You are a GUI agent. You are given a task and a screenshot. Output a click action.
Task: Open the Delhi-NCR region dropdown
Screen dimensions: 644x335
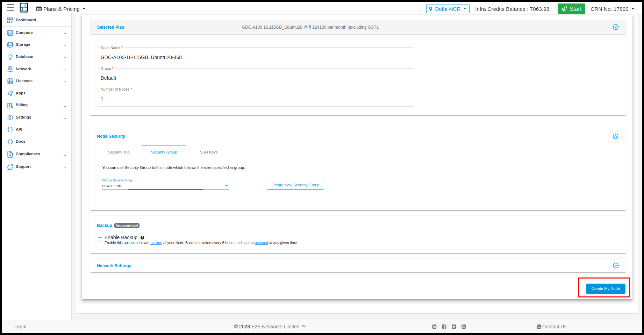click(448, 9)
